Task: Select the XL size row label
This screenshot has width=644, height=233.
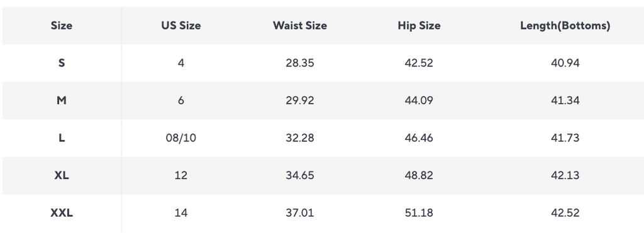Action: pos(62,176)
